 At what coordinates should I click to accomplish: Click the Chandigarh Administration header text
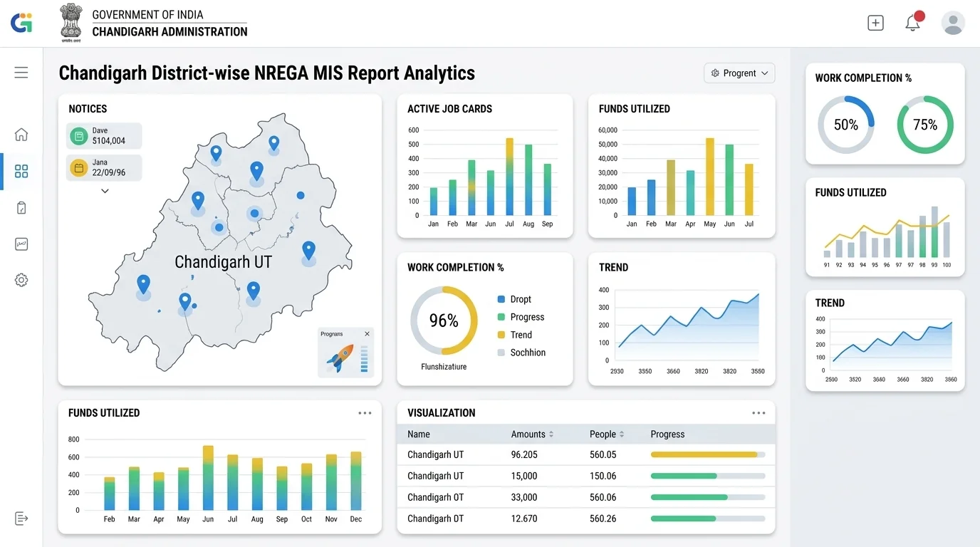coord(170,31)
